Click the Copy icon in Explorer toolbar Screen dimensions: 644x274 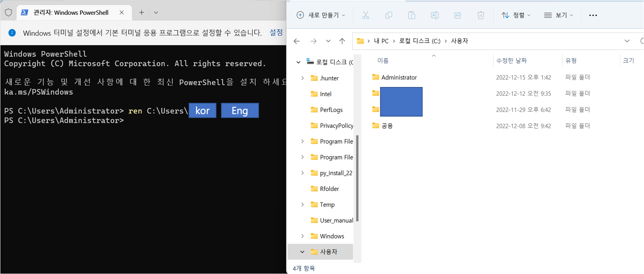389,15
